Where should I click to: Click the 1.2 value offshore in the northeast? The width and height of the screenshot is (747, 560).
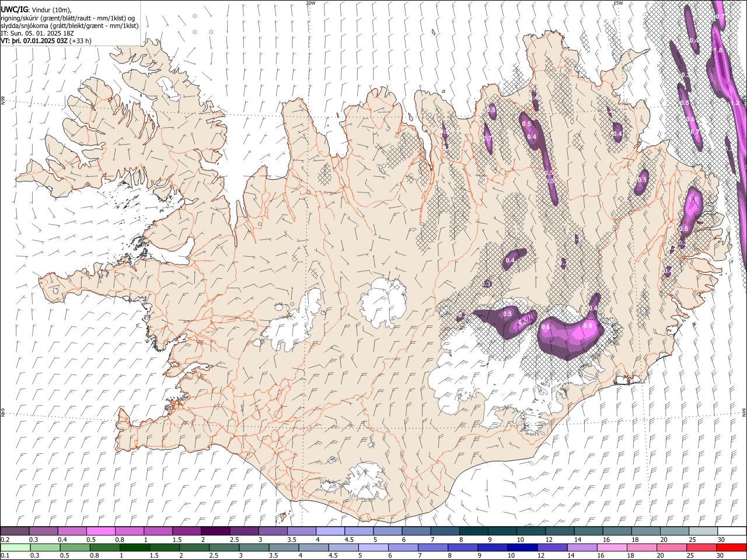(735, 103)
